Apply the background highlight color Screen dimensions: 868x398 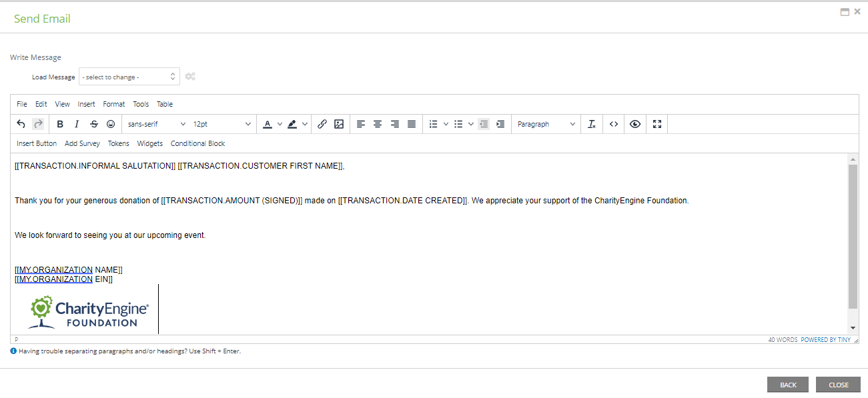point(292,124)
